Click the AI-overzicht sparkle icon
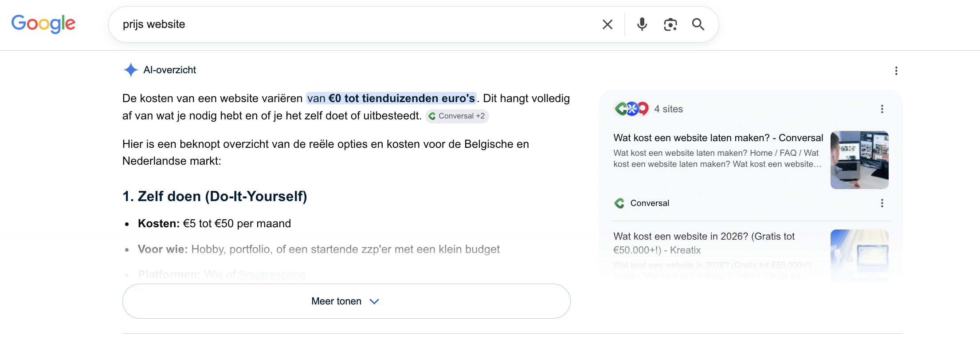The image size is (980, 356). point(130,70)
